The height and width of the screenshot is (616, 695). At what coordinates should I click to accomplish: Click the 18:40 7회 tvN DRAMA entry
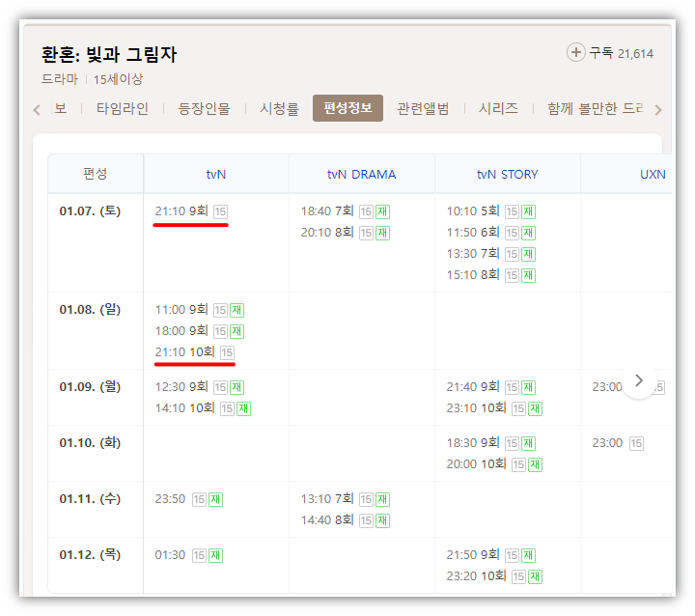coord(346,211)
